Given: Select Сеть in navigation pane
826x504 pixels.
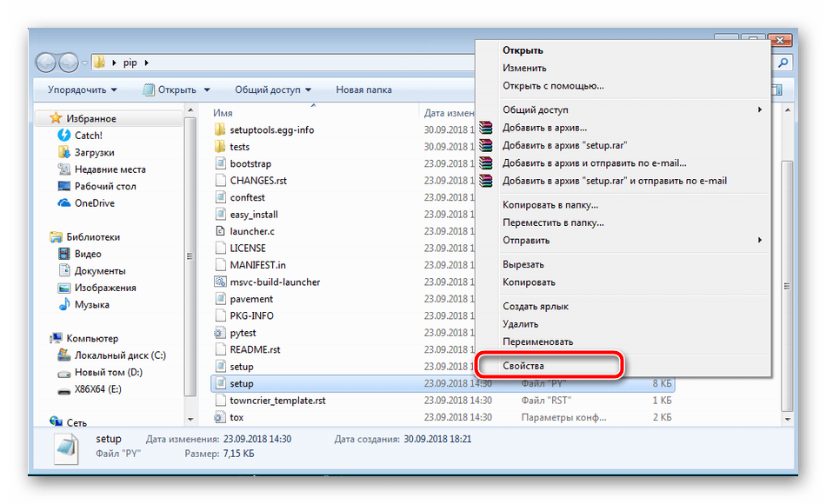Looking at the screenshot, I should coord(77,422).
